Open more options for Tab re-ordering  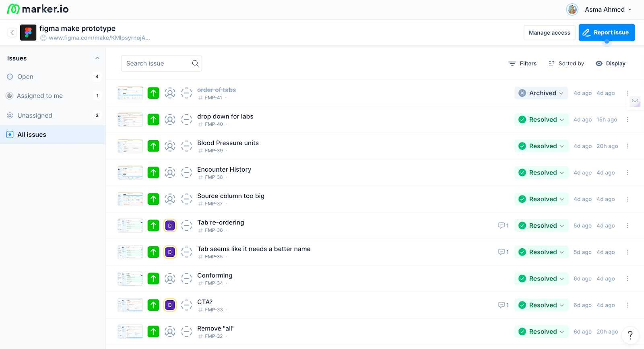[627, 226]
